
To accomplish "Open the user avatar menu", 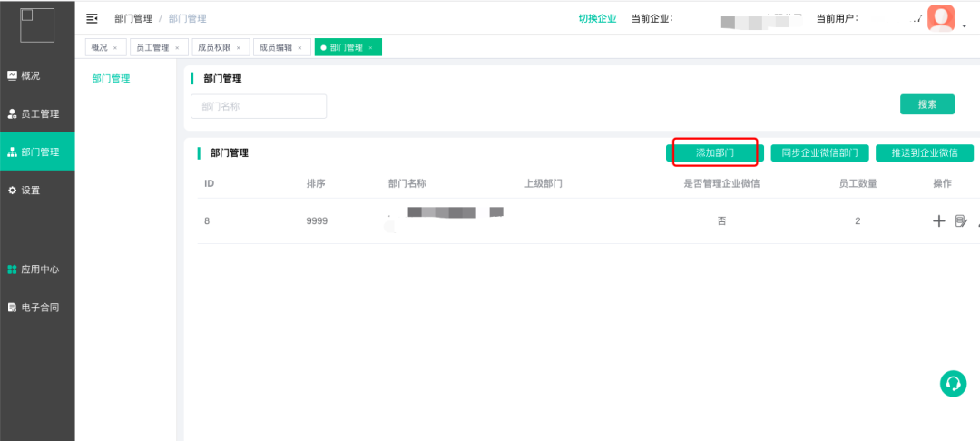I will [x=941, y=18].
